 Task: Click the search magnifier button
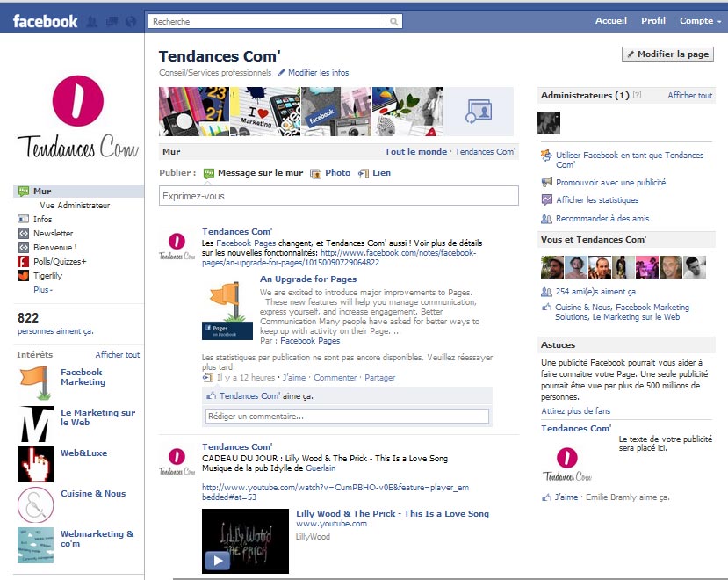point(393,21)
